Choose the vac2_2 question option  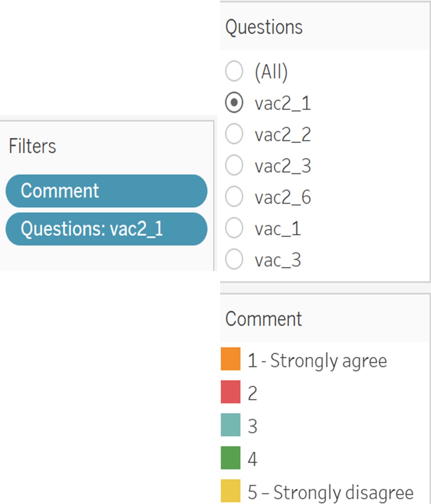(x=234, y=134)
